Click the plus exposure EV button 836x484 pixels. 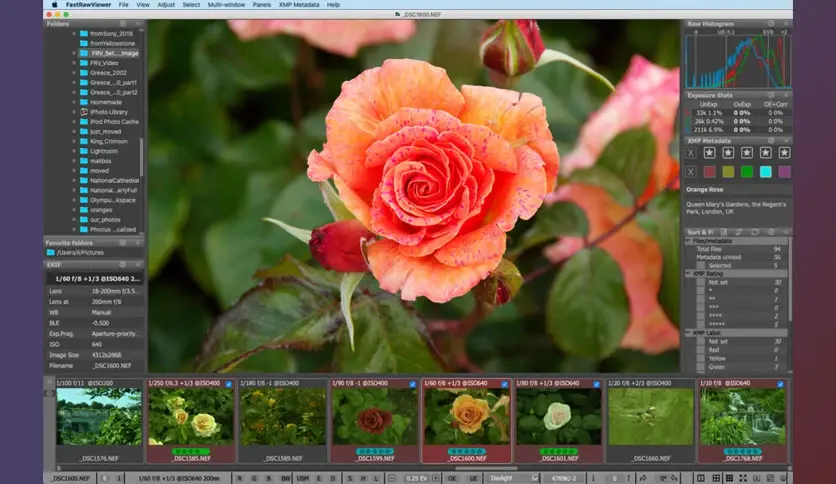(x=436, y=478)
